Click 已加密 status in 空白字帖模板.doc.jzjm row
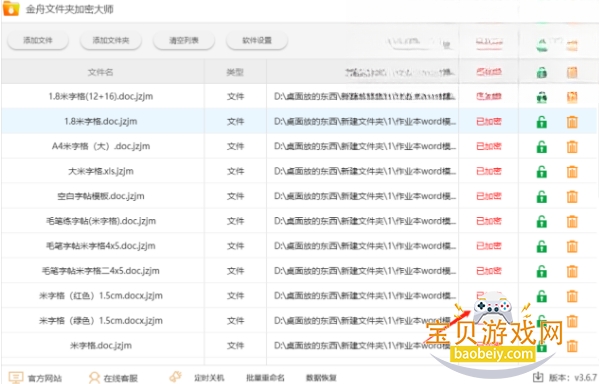599x384 pixels. coord(489,196)
